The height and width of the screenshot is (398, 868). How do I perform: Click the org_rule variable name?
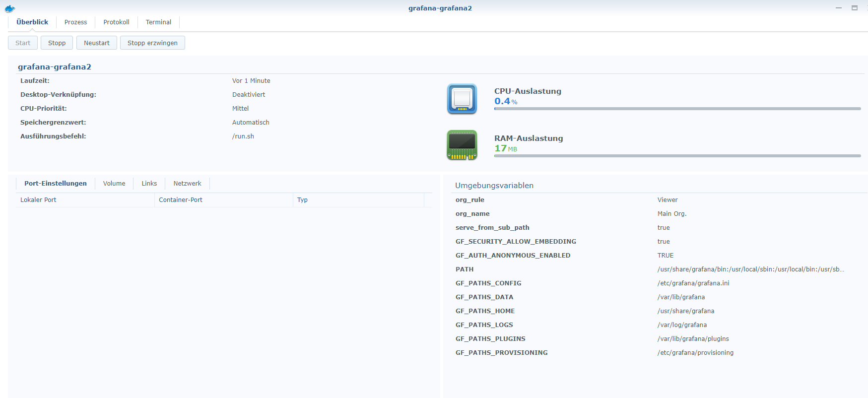pyautogui.click(x=470, y=199)
